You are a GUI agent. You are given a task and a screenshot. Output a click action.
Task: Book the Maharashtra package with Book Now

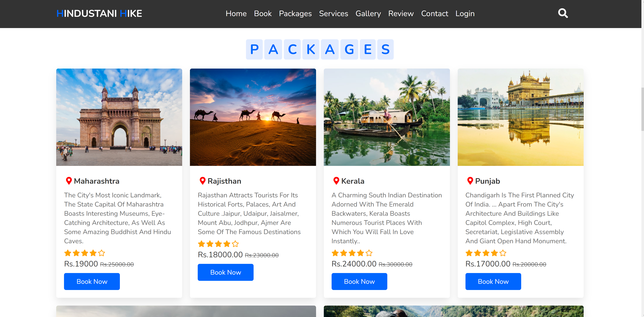pyautogui.click(x=92, y=281)
